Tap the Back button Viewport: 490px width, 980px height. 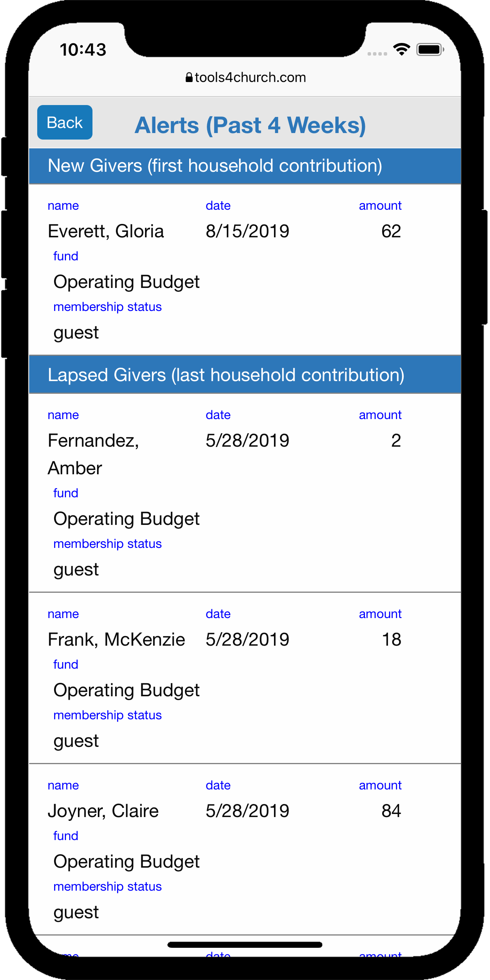[x=64, y=123]
